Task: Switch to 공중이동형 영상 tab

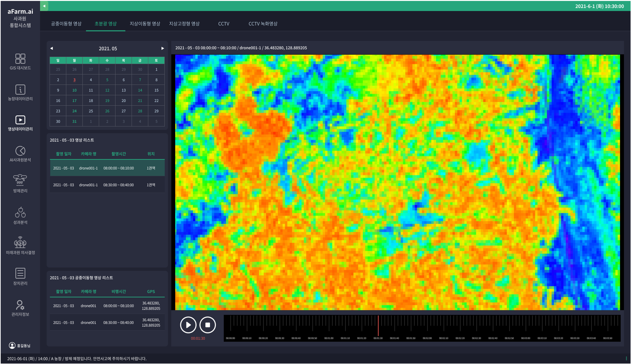Action: point(66,24)
